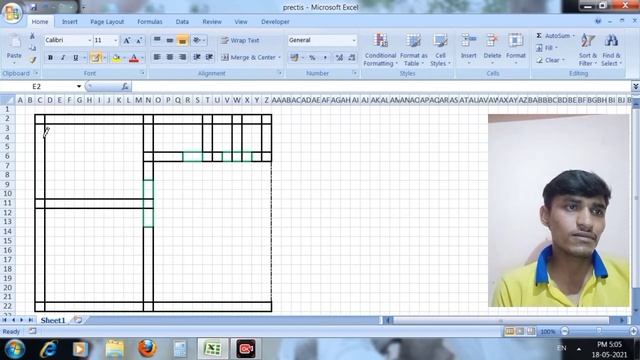The width and height of the screenshot is (640, 360).
Task: Click the Insert Function fx button
Action: (x=125, y=86)
